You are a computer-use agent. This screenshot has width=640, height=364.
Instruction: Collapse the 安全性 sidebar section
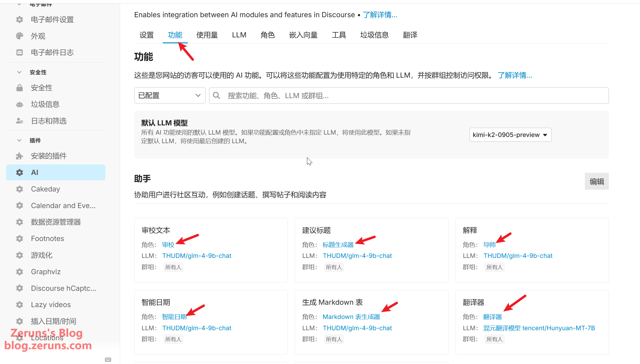click(19, 72)
